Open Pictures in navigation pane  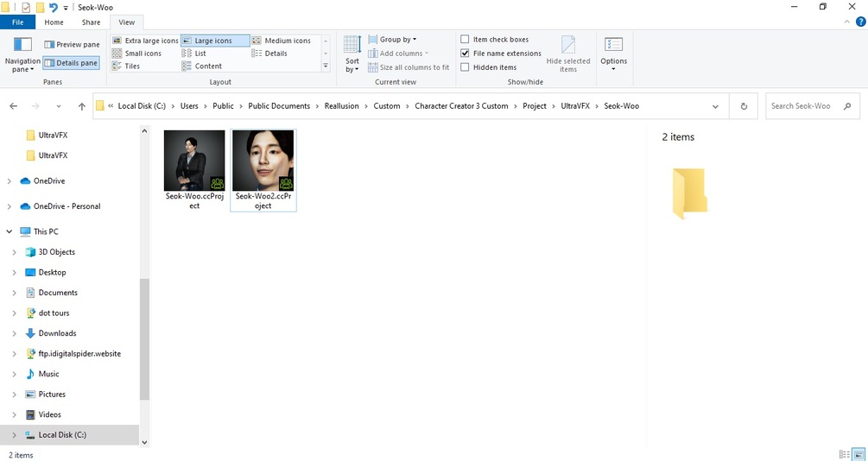[x=52, y=394]
